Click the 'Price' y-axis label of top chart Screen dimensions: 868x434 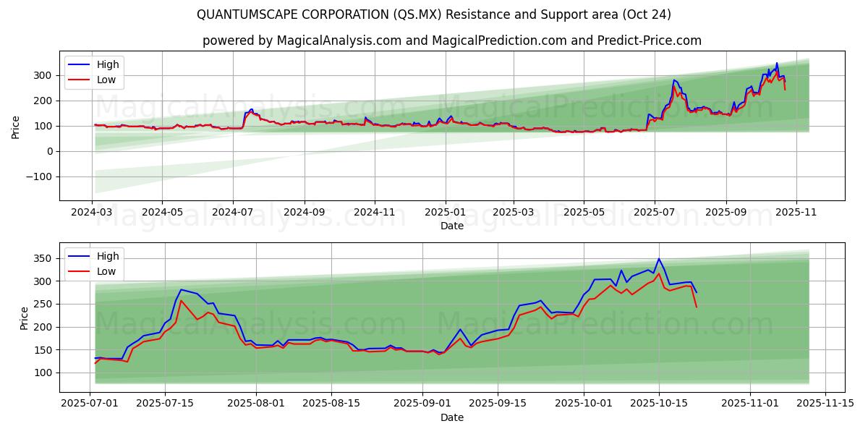16,127
